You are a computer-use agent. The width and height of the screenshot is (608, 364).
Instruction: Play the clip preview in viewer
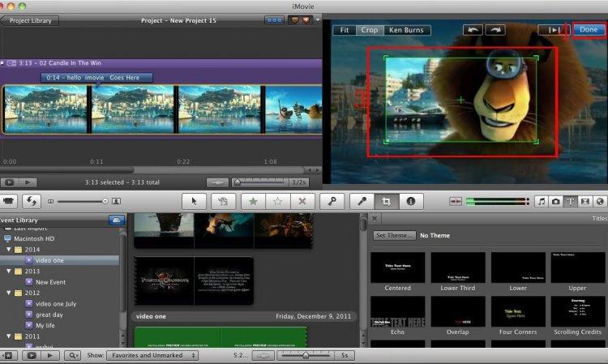tap(554, 30)
